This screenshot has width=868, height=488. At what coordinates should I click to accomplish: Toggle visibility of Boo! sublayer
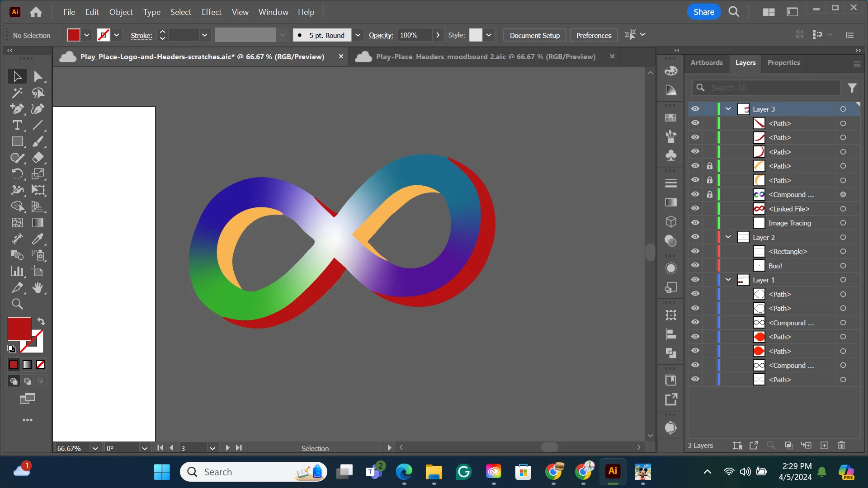[x=695, y=266]
